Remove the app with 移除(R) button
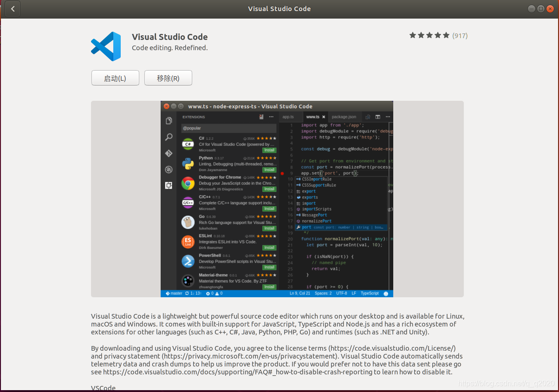Image resolution: width=559 pixels, height=392 pixels. 168,78
